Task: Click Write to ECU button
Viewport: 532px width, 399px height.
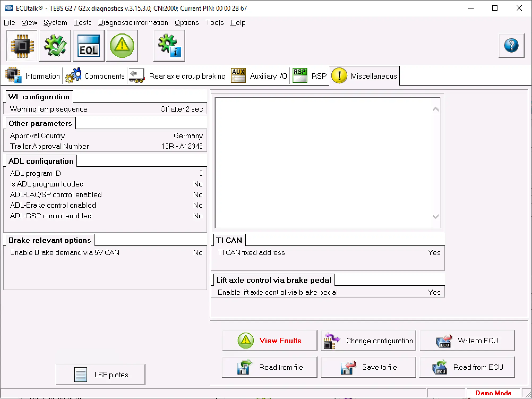Action: click(467, 341)
